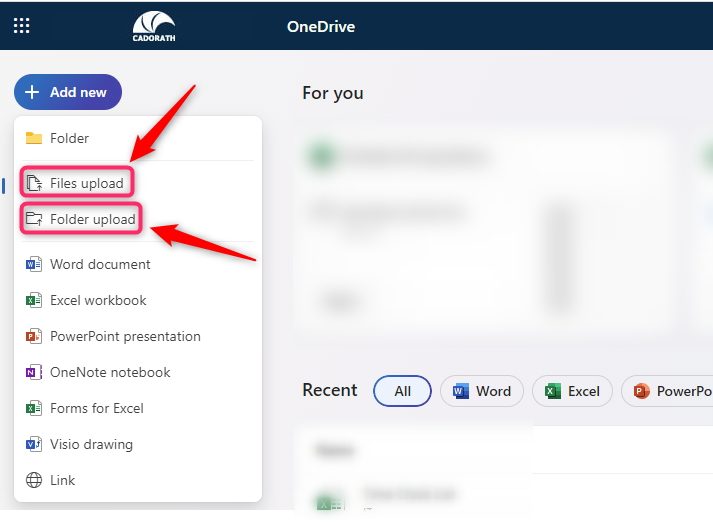The height and width of the screenshot is (525, 713).
Task: Filter Recent files by PowerPoint
Action: pyautogui.click(x=667, y=391)
